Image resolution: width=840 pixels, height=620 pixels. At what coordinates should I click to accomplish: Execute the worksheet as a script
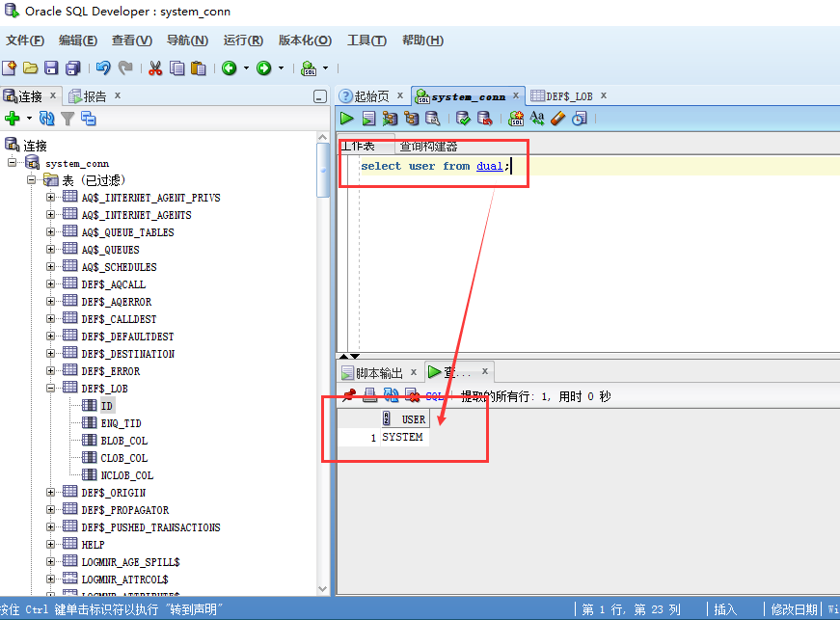pos(368,118)
